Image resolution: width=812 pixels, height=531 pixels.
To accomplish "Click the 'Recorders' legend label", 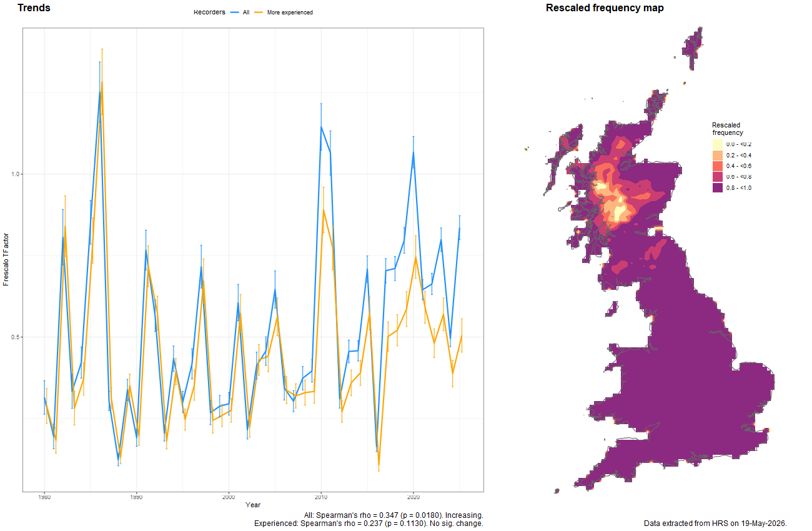I will [209, 12].
